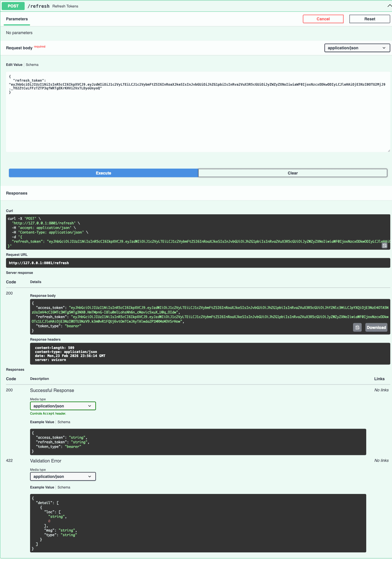
Task: Click the 'No links' text in the 200 row
Action: 381,390
